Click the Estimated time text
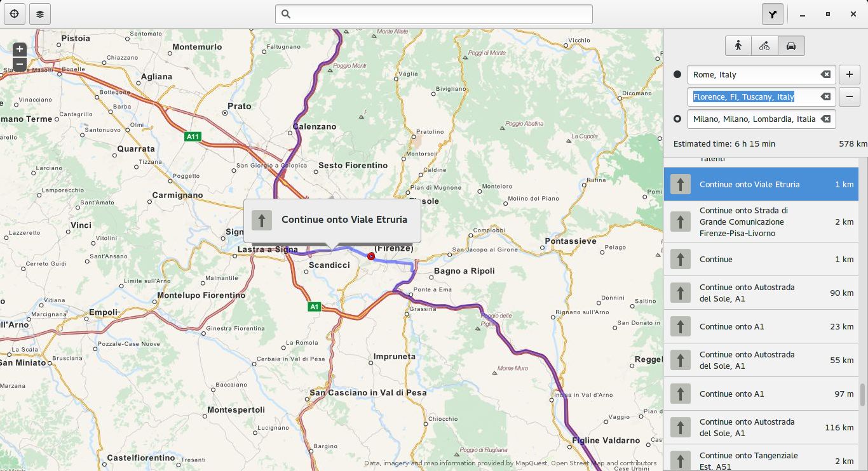 pyautogui.click(x=724, y=144)
